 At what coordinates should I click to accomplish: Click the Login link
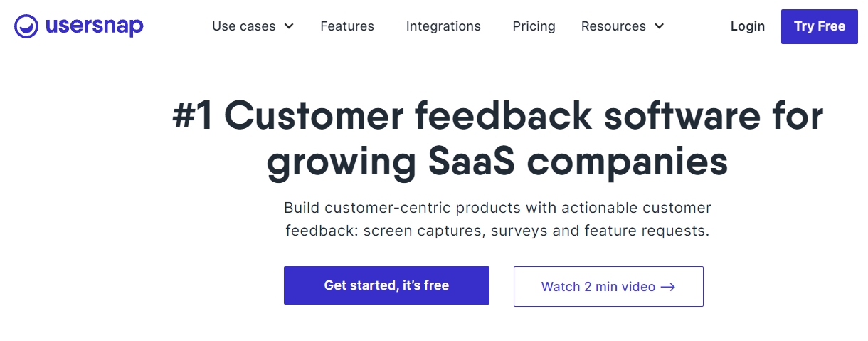coord(748,26)
